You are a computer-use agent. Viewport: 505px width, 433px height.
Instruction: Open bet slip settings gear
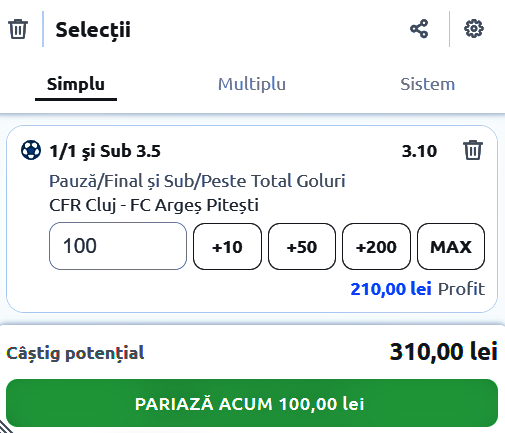pos(474,29)
